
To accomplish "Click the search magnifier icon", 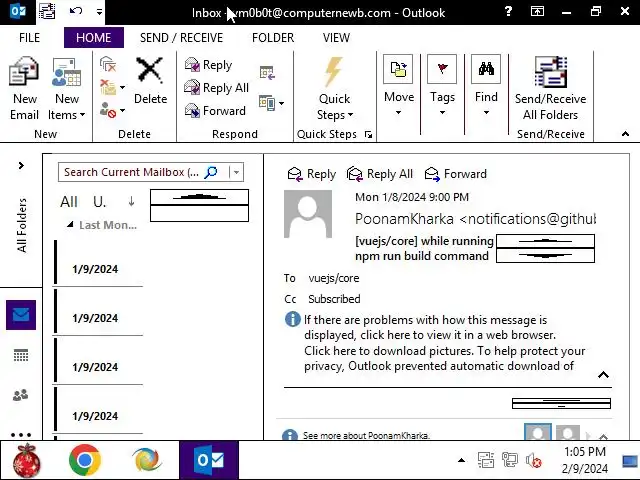I will 211,172.
